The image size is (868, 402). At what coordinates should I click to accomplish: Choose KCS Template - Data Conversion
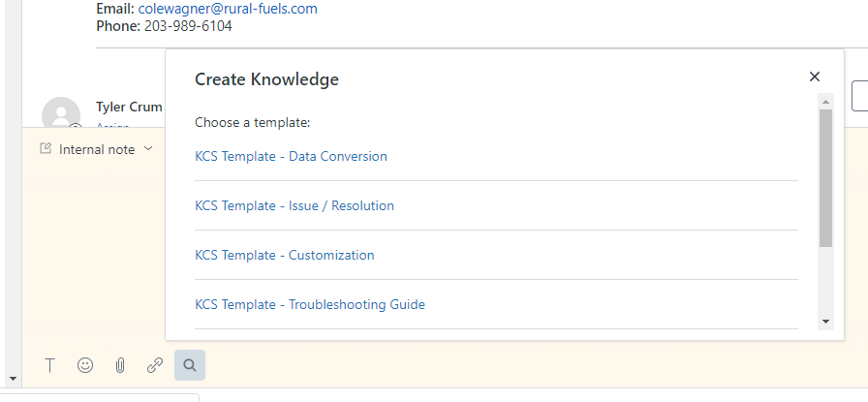pos(292,156)
